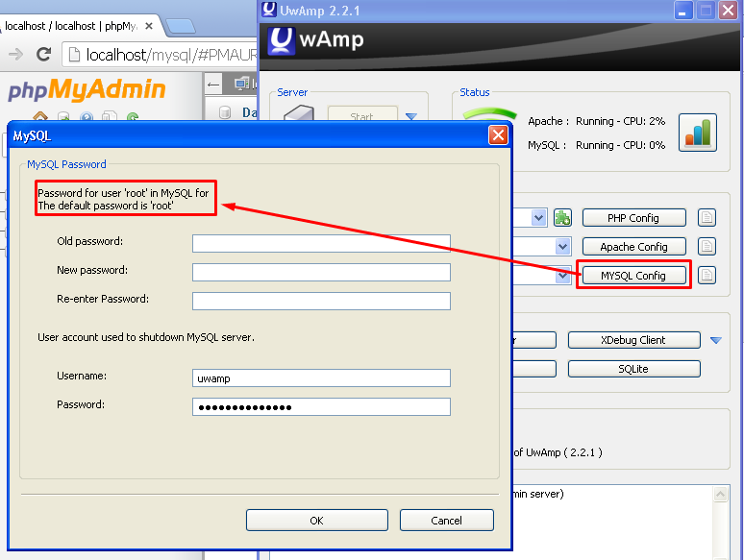Expand the dropdown beside Apache Config row

(562, 246)
